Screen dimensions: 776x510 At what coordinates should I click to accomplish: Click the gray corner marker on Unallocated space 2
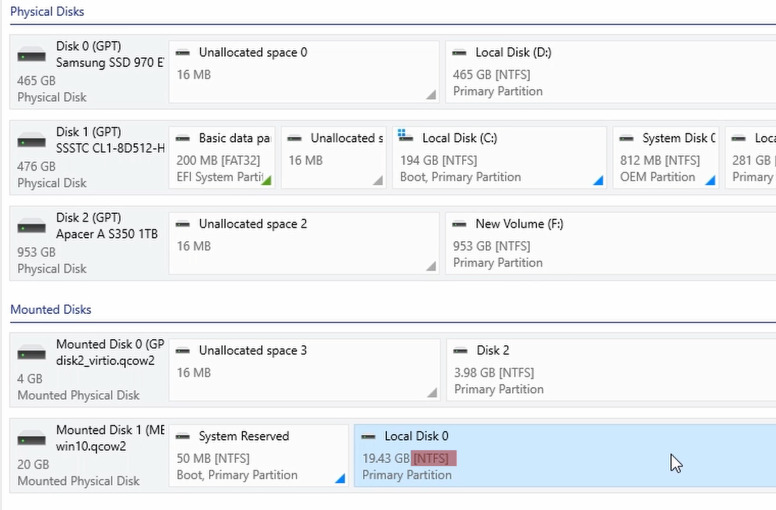point(431,266)
